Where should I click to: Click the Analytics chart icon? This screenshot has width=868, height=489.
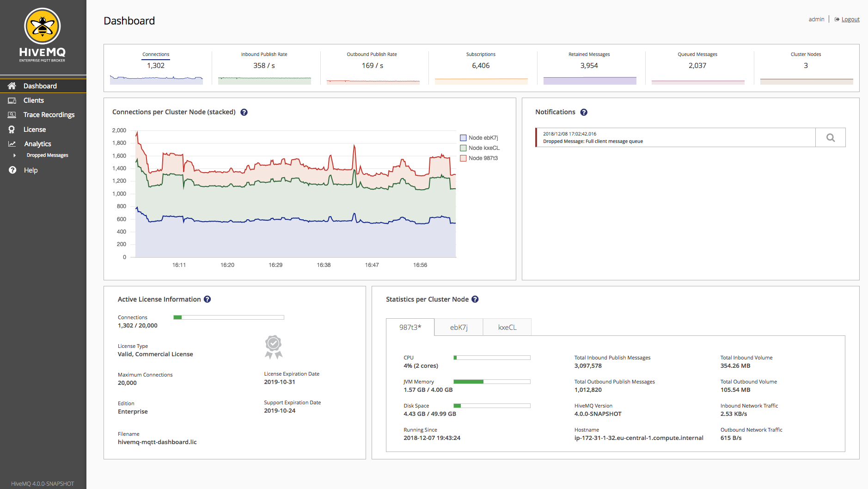pos(12,144)
